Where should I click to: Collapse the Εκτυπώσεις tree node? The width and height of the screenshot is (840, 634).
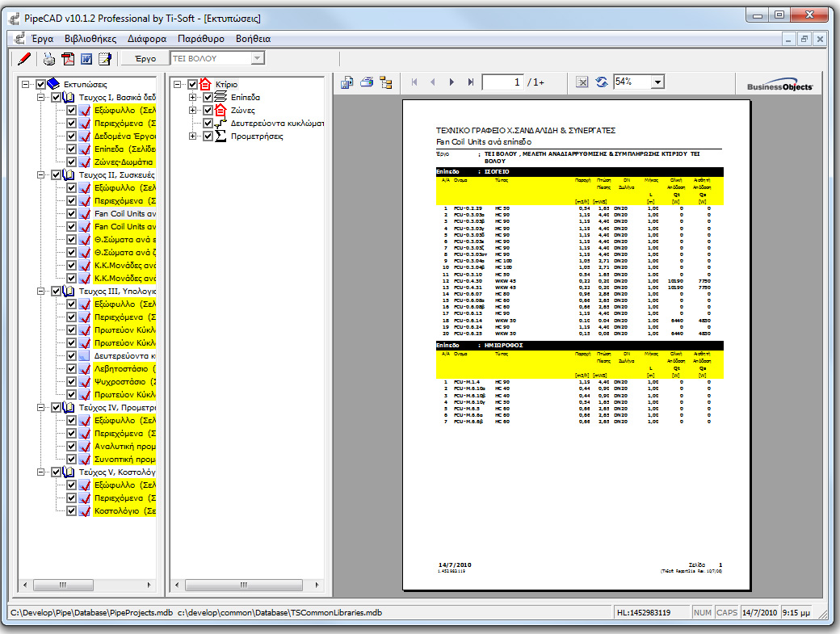pos(23,83)
